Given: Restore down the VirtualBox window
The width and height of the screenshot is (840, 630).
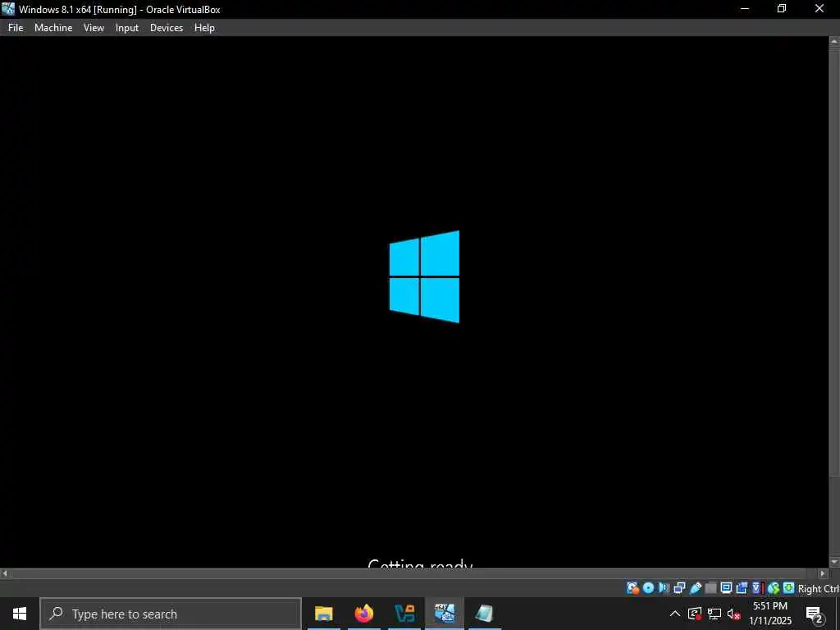Looking at the screenshot, I should pyautogui.click(x=782, y=9).
